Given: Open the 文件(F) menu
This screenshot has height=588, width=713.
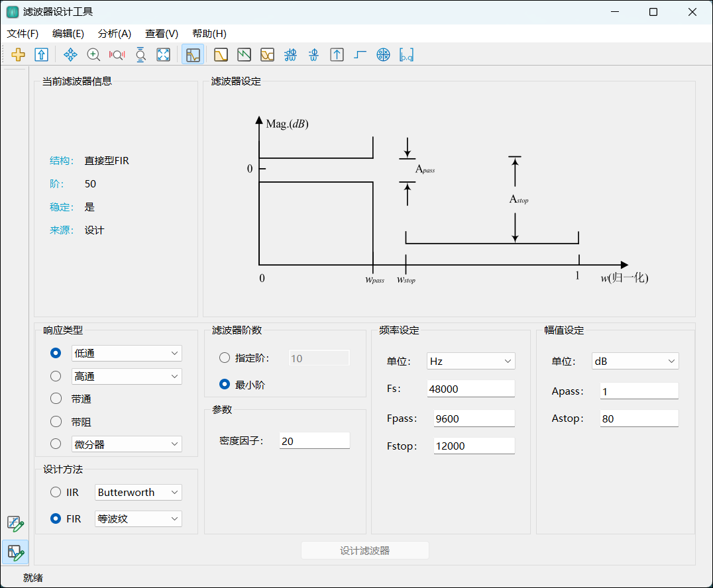Looking at the screenshot, I should (x=23, y=34).
